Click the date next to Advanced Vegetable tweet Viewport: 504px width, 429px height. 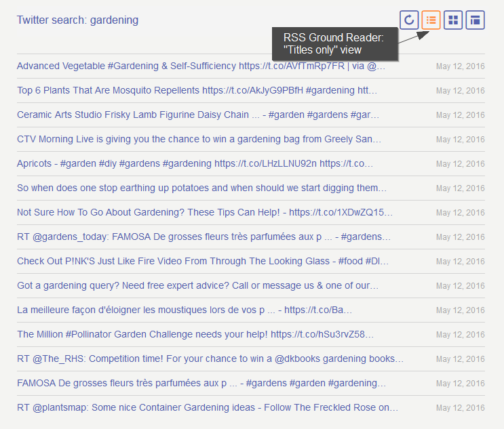(461, 66)
